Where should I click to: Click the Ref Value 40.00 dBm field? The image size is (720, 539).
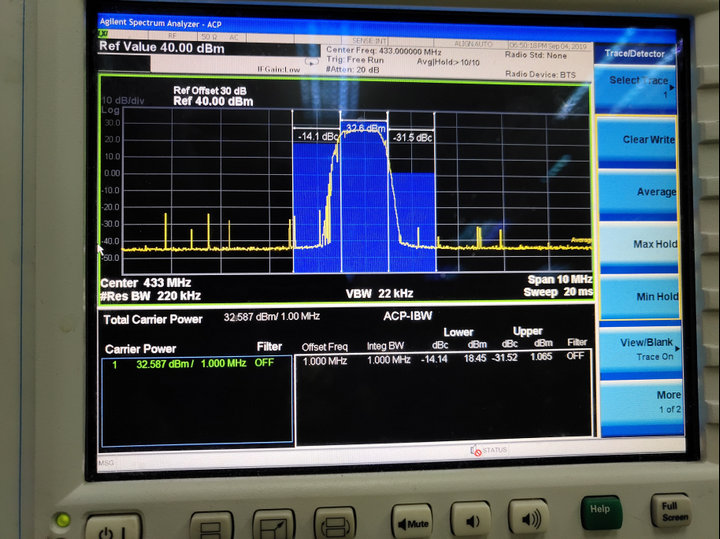[x=161, y=48]
